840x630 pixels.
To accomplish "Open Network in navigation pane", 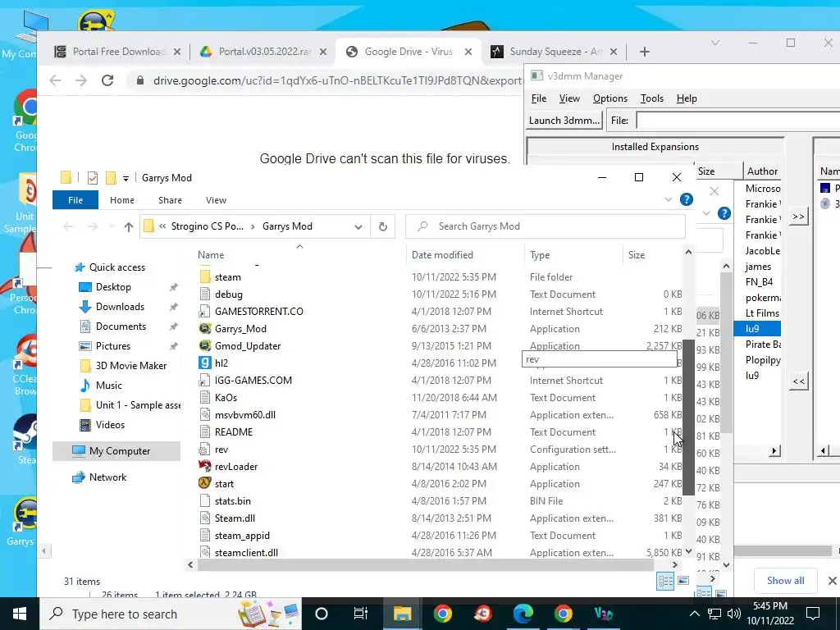I will coord(107,477).
